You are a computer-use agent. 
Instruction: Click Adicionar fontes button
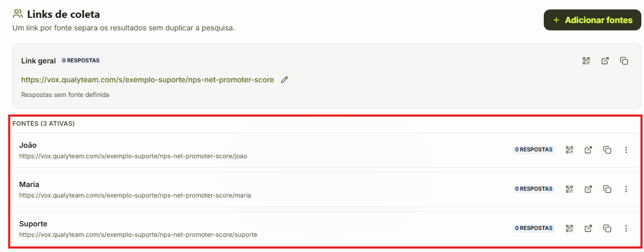pyautogui.click(x=593, y=20)
